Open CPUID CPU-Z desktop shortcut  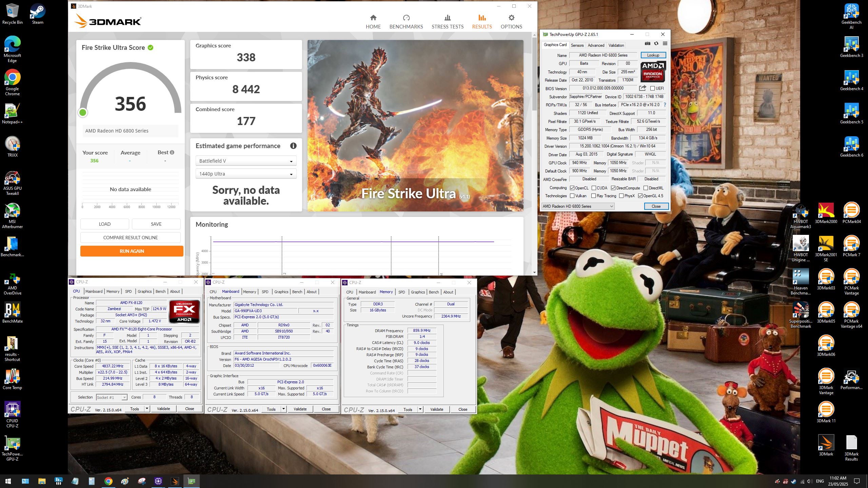[x=12, y=415]
